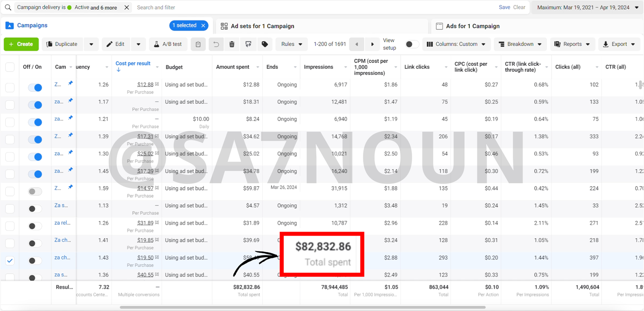
Task: Edit the selected campaign
Action: [x=116, y=44]
